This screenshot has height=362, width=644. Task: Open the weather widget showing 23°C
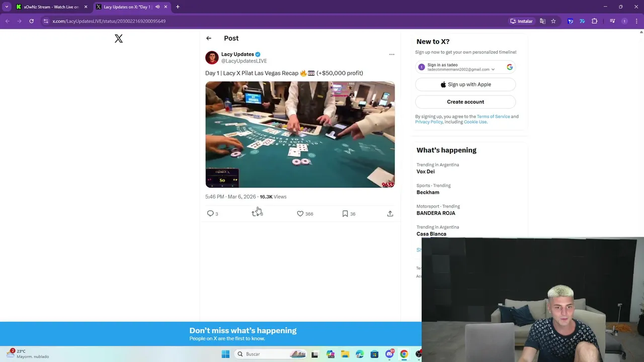pos(28,354)
